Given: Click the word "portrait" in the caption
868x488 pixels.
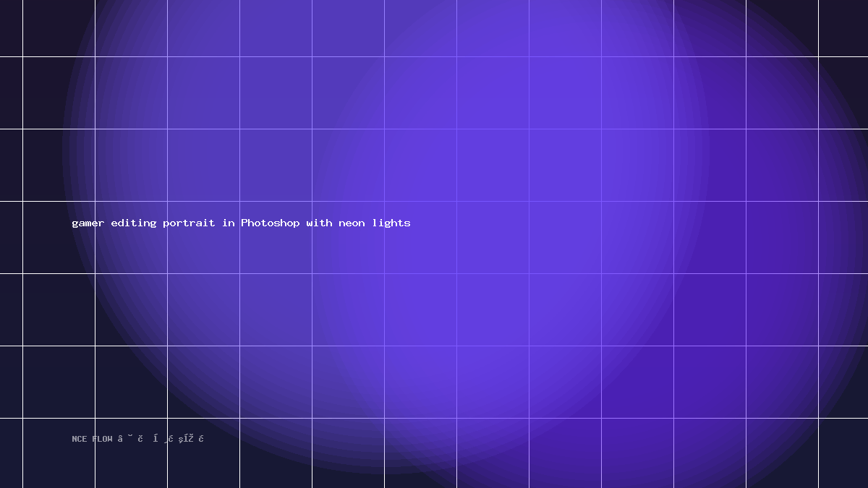Looking at the screenshot, I should (x=189, y=223).
